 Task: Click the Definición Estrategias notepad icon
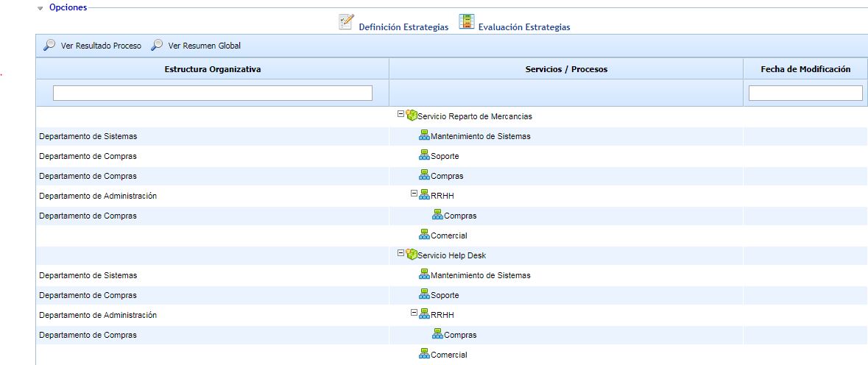click(346, 22)
